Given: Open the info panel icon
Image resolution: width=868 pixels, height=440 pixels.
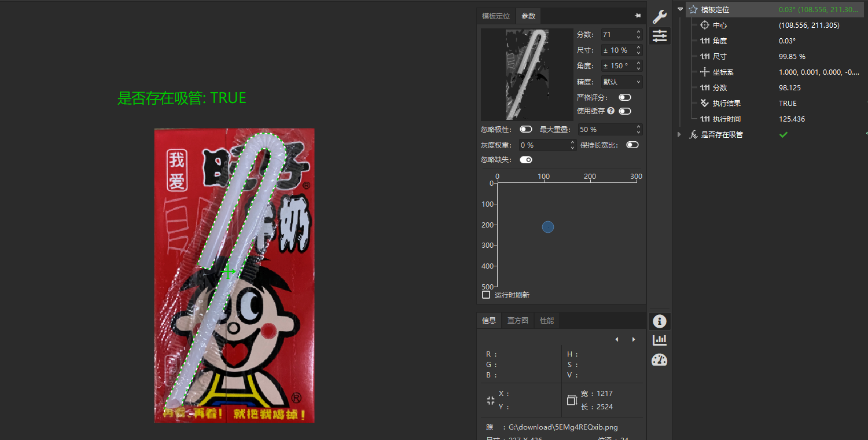Looking at the screenshot, I should coord(659,321).
